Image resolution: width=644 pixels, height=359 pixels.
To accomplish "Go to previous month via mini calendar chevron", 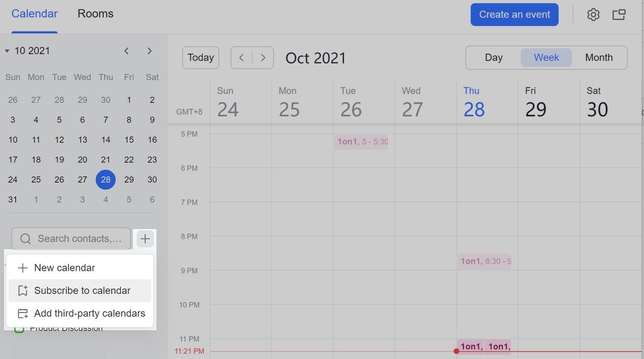I will point(126,50).
